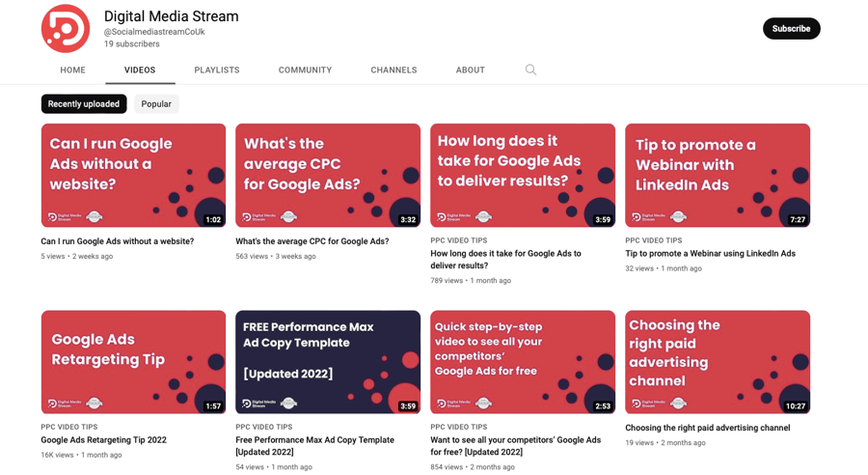
Task: Click the 1:57 duration badge
Action: 213,405
